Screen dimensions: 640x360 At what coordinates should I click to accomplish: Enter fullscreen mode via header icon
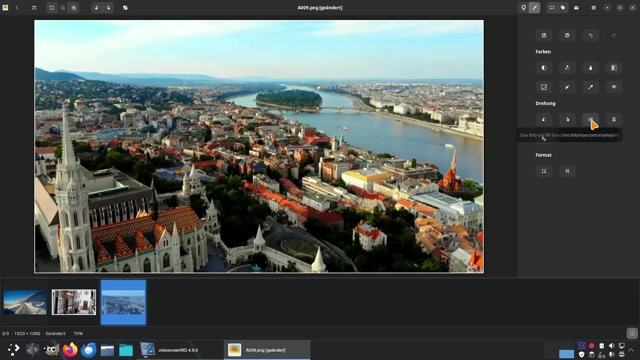34,8
